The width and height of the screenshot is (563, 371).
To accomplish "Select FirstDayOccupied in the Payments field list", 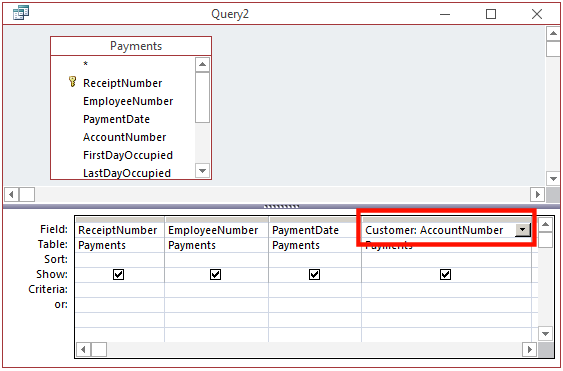I will pos(128,155).
